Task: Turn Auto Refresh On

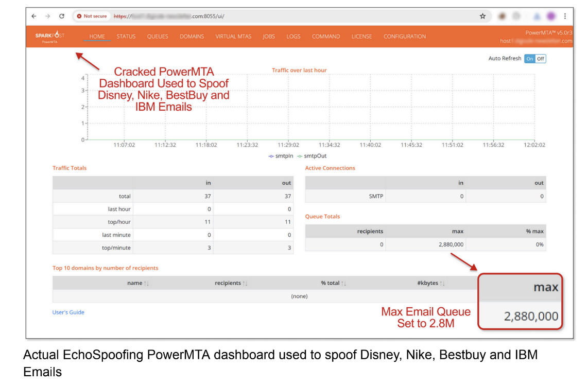Action: tap(529, 59)
